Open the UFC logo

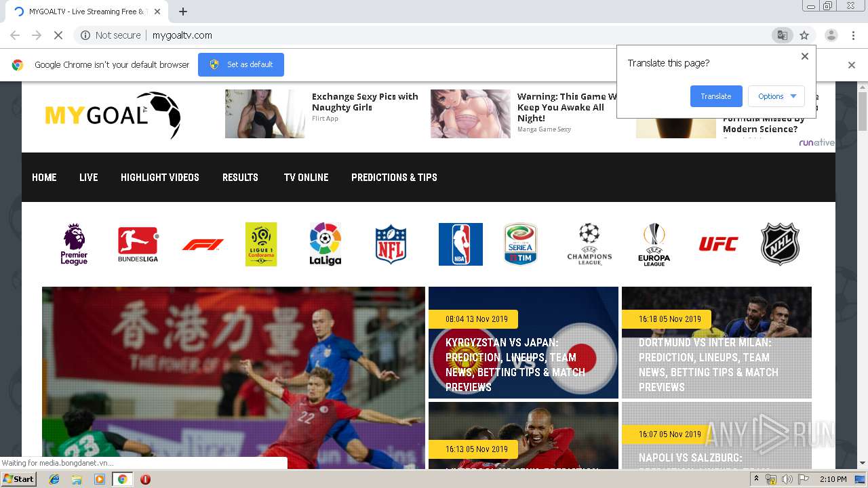(x=718, y=244)
